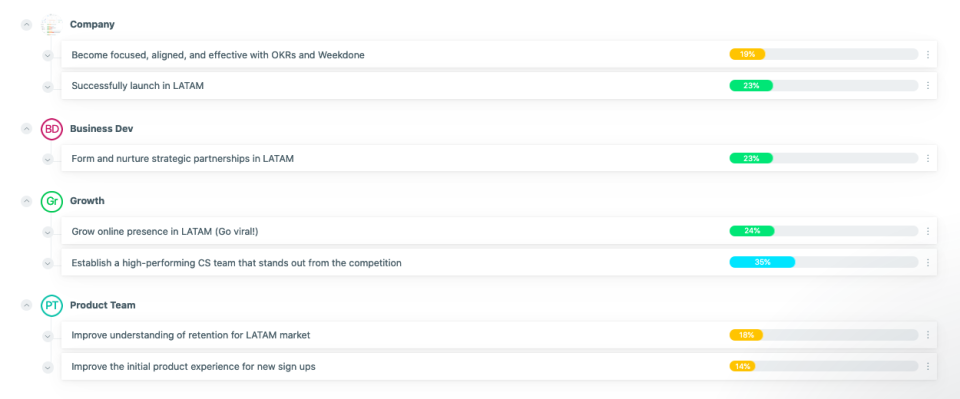The image size is (960, 399).
Task: Open options menu for high-performing CS team objective
Action: (x=928, y=263)
